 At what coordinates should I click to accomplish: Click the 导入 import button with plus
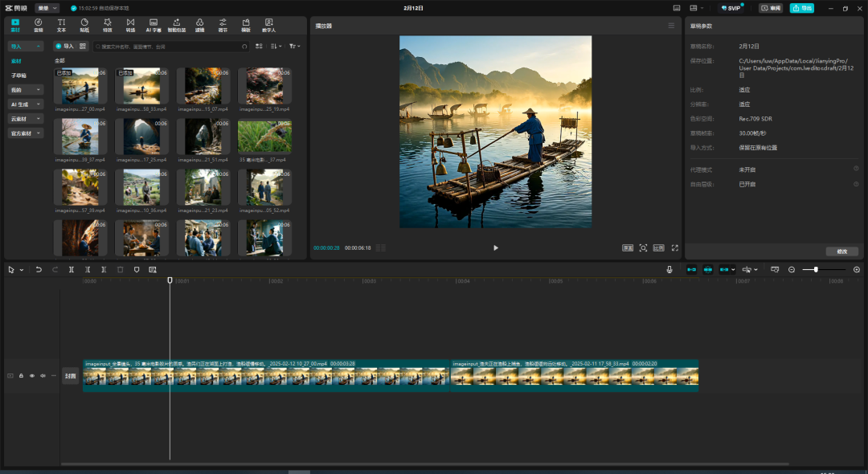coord(65,47)
